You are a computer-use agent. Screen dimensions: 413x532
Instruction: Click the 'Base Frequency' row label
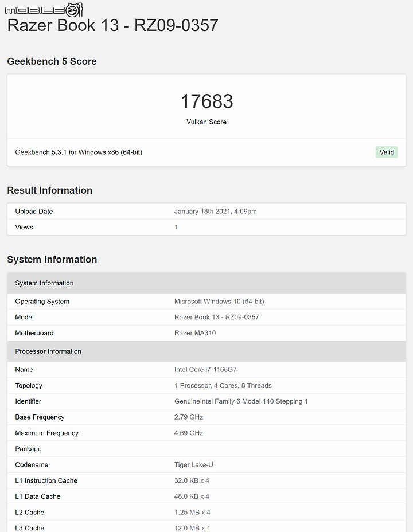(x=40, y=417)
